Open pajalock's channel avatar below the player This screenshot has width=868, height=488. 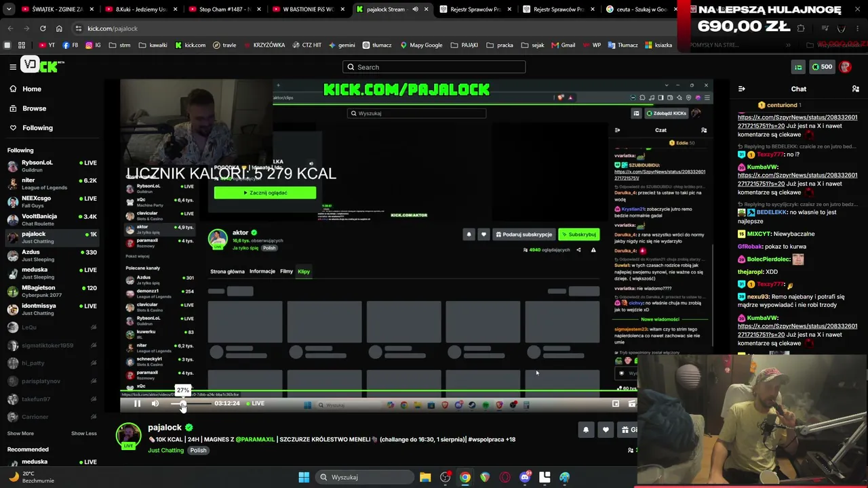[x=128, y=435]
